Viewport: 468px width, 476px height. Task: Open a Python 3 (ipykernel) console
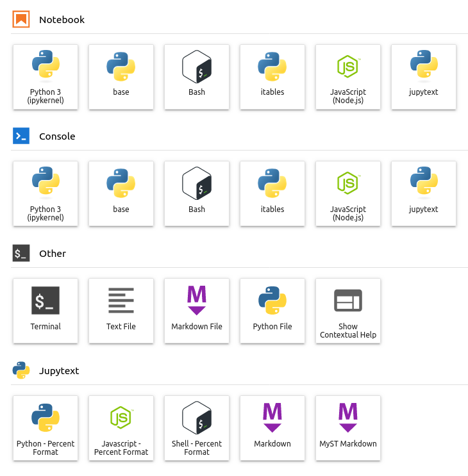point(46,193)
